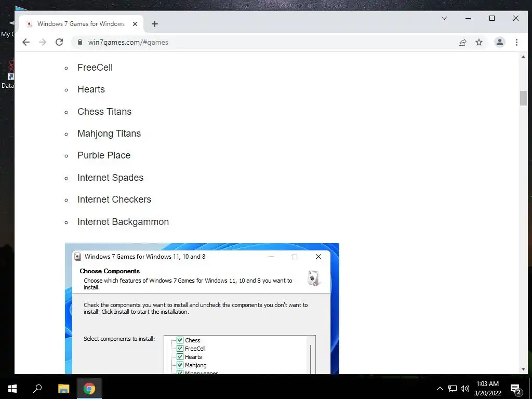Reload the win7games.com page
Image resolution: width=532 pixels, height=399 pixels.
(59, 42)
